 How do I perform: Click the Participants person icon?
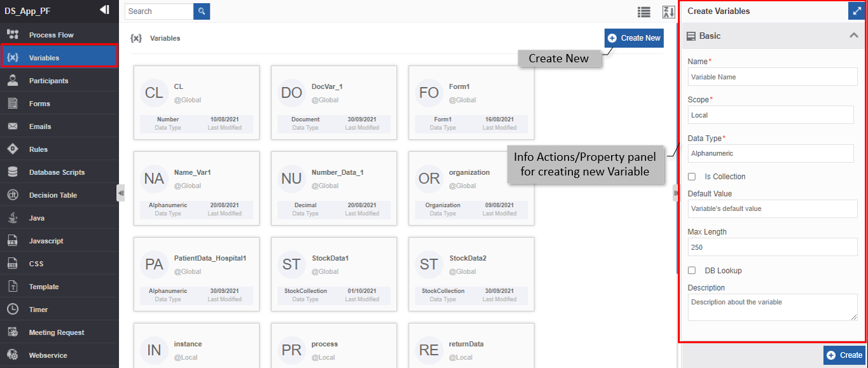click(13, 81)
